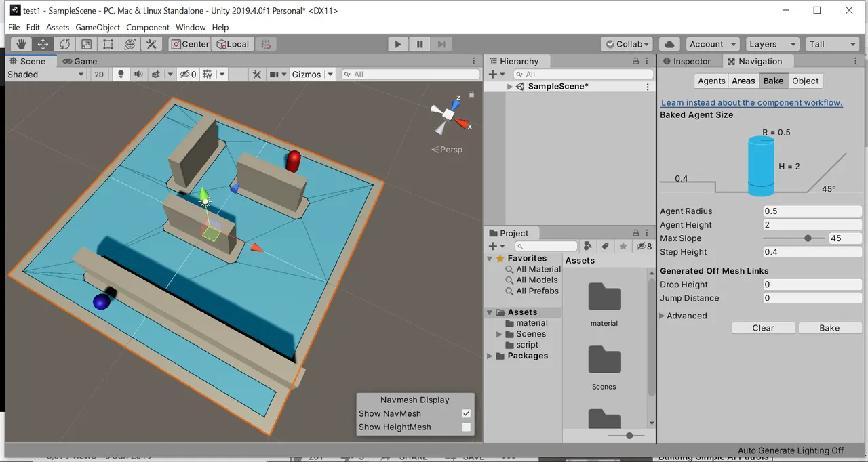Open the Gizmos dropdown arrow
Screen dimensions: 868x462
pos(330,75)
